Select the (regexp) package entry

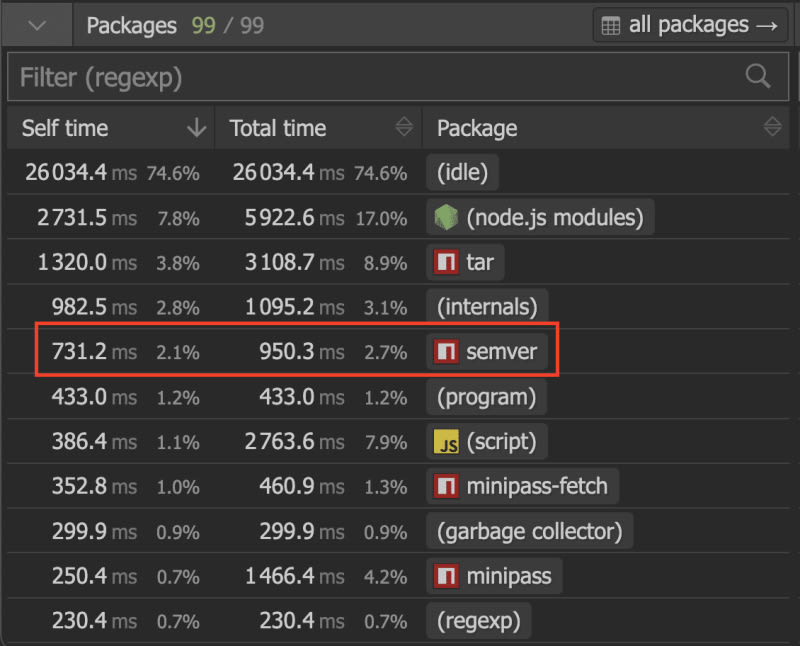pos(478,621)
